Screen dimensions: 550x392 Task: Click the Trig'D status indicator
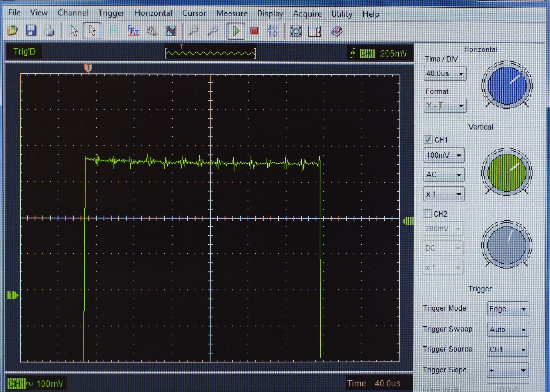click(x=24, y=51)
